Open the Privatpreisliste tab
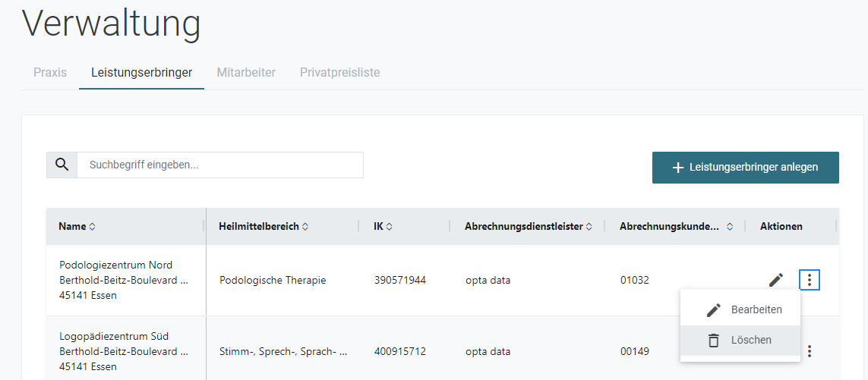Image resolution: width=868 pixels, height=380 pixels. click(340, 73)
